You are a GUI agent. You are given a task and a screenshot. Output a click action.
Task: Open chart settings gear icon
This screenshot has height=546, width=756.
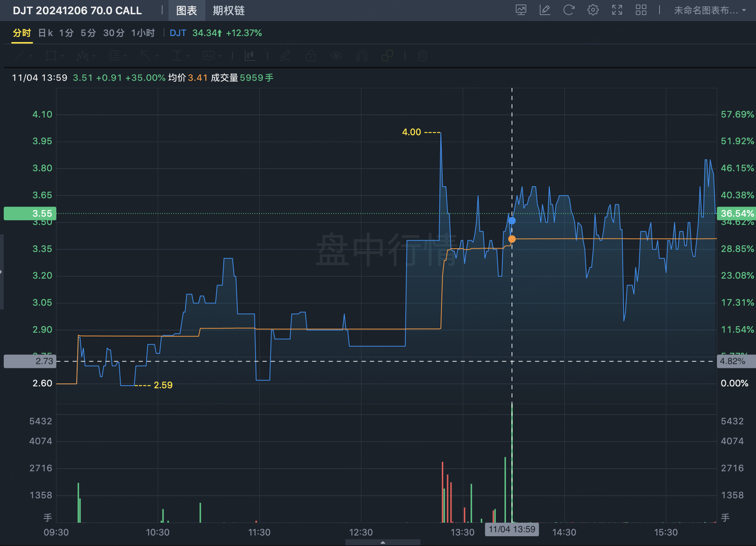[593, 10]
